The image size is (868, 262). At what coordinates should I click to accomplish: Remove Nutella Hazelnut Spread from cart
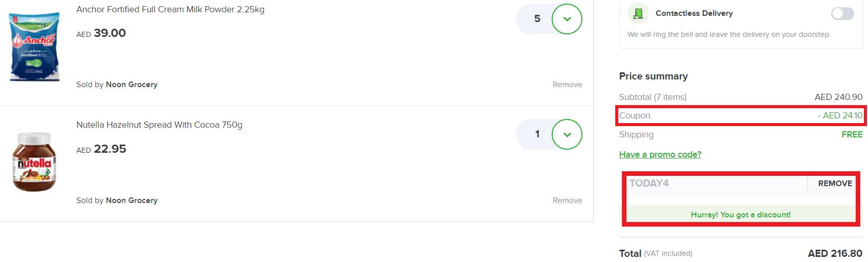567,200
